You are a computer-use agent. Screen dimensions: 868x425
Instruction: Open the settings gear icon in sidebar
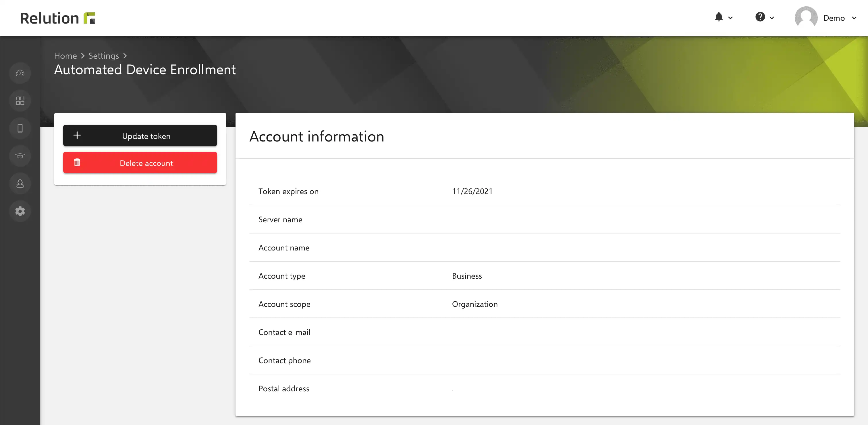pos(20,211)
